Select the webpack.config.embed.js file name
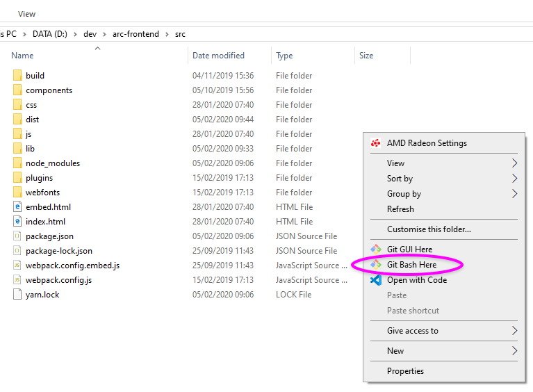Screen dimensions: 533x392 [73, 266]
